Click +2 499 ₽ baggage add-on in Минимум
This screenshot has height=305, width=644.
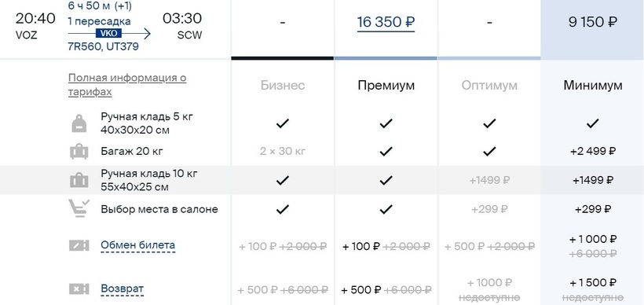pos(593,151)
